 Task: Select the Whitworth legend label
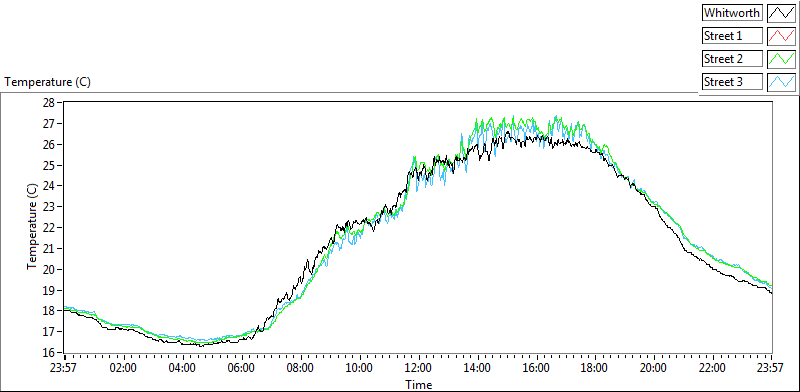click(732, 13)
